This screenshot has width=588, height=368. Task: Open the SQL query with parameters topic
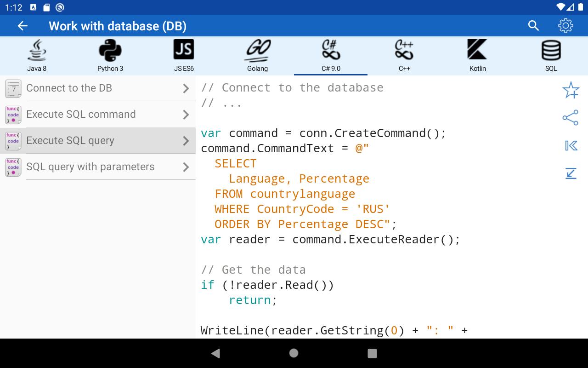point(98,167)
